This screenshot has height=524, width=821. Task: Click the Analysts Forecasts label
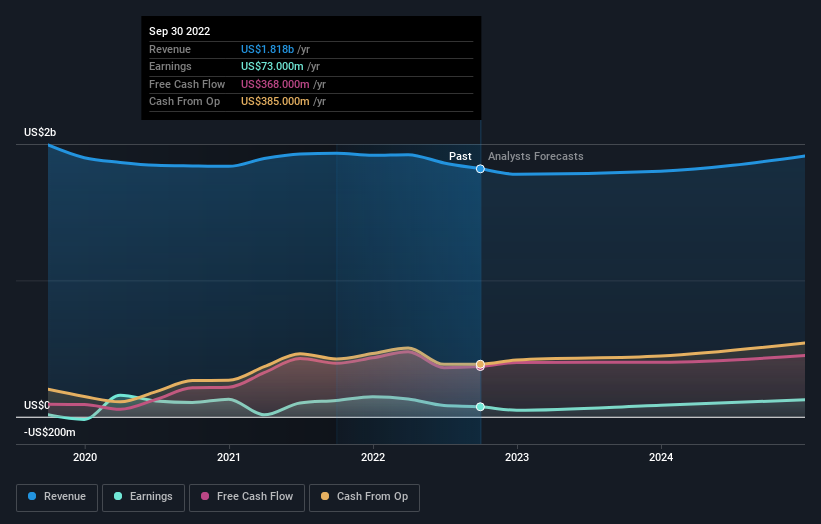536,156
